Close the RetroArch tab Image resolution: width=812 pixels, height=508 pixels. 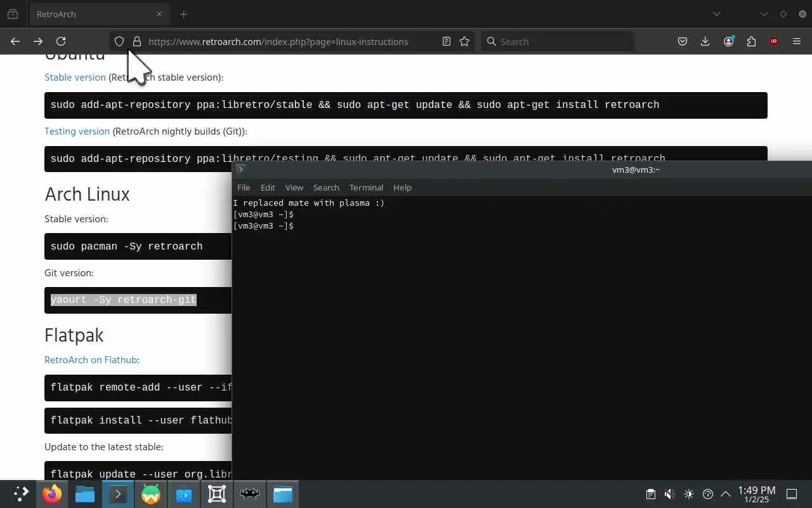(159, 14)
